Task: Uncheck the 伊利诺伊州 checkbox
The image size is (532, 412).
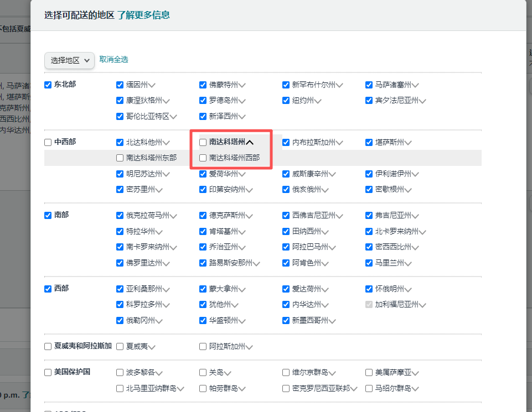Action: pos(369,174)
